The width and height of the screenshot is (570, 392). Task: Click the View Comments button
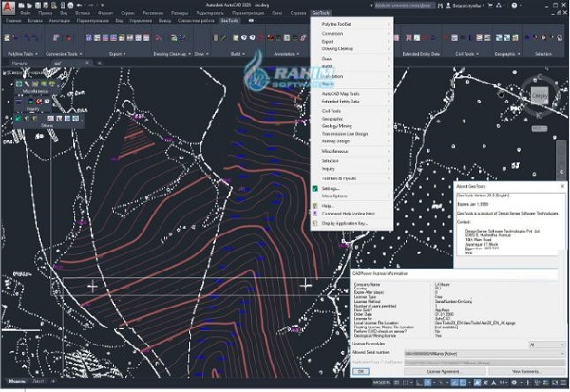525,371
